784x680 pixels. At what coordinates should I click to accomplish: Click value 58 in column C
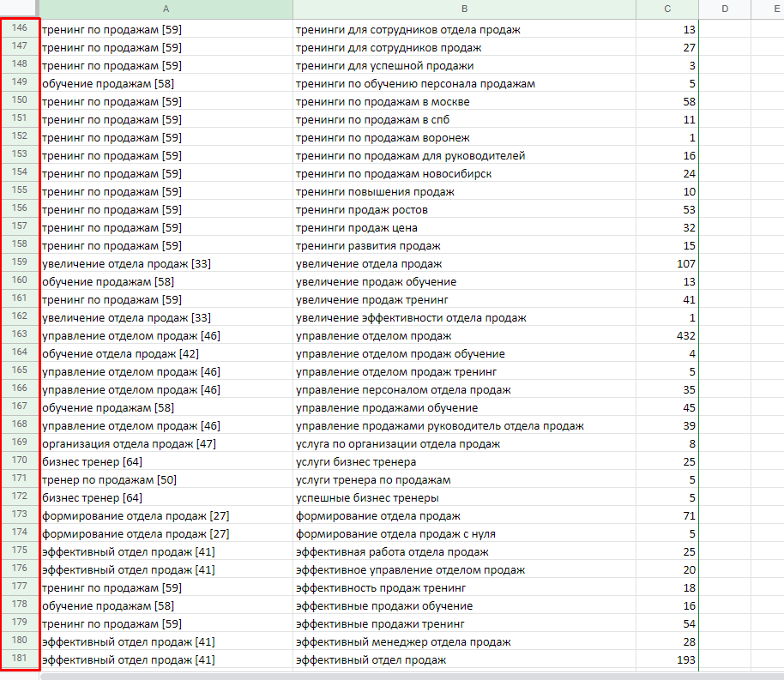(x=689, y=102)
